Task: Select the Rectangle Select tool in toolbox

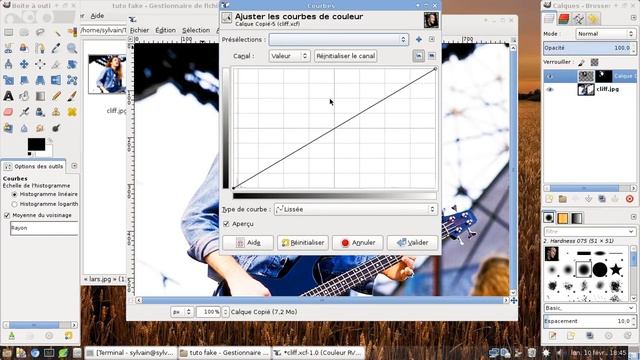Action: [8, 32]
